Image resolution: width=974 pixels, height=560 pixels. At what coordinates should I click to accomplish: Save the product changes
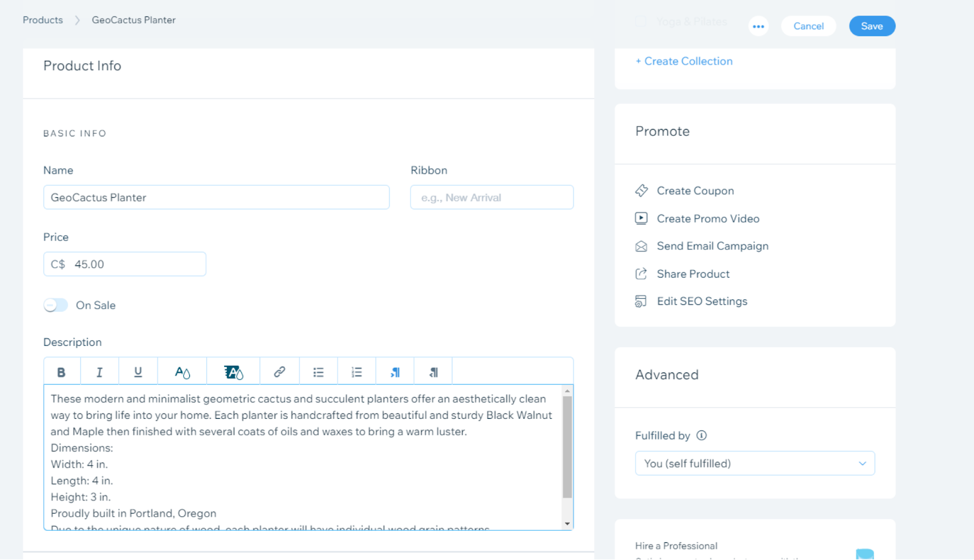click(872, 26)
